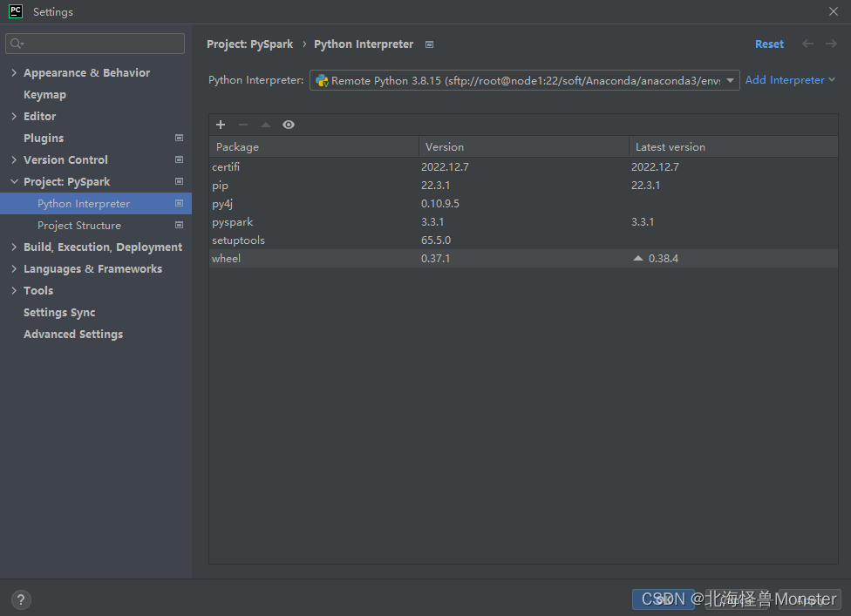Click the search magnifier icon

17,44
